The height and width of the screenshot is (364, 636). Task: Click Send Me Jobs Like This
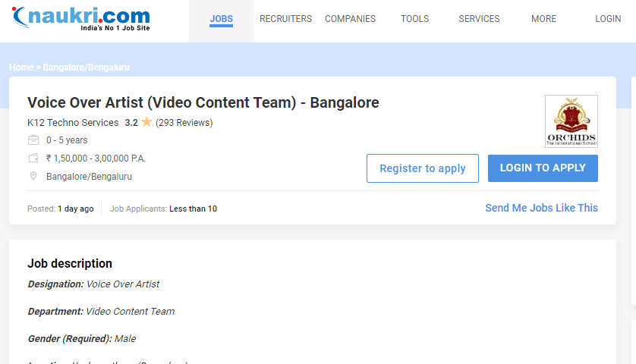(541, 208)
